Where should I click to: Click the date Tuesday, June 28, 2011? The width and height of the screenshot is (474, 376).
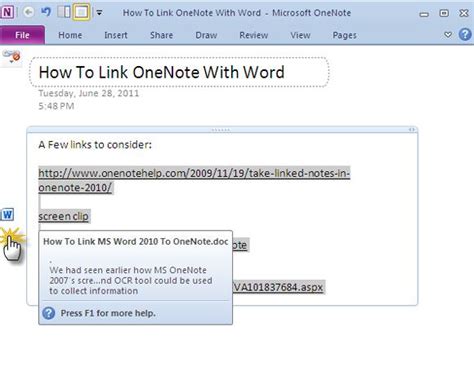(x=89, y=93)
